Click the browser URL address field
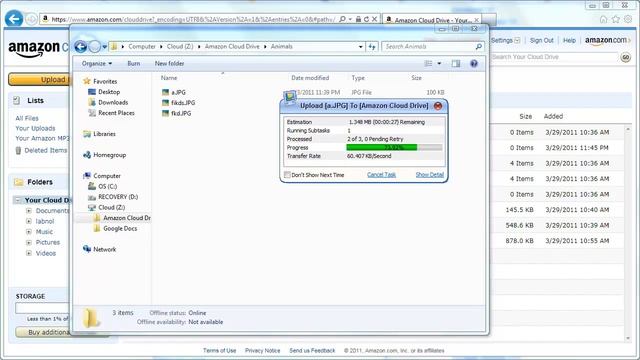 [193, 19]
